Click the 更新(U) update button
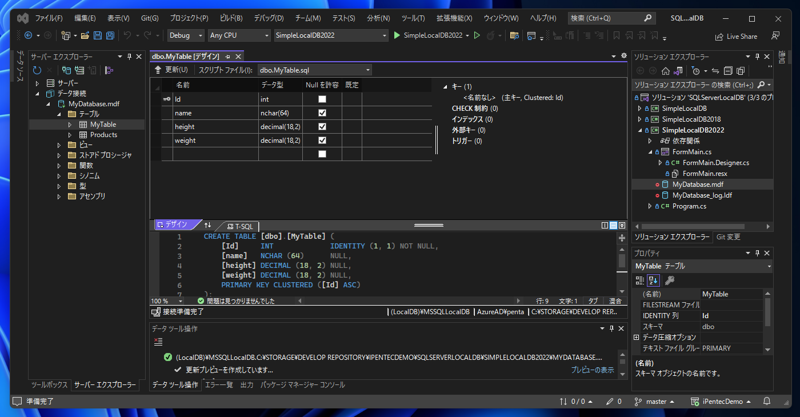 coord(171,70)
